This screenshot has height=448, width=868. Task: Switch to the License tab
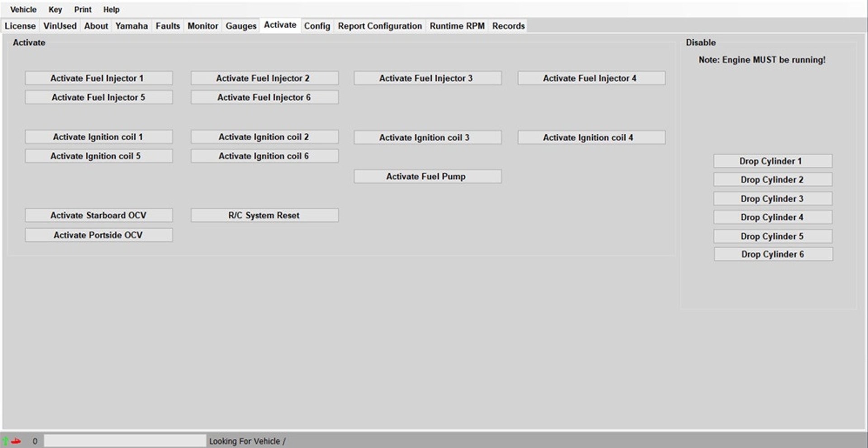click(20, 26)
